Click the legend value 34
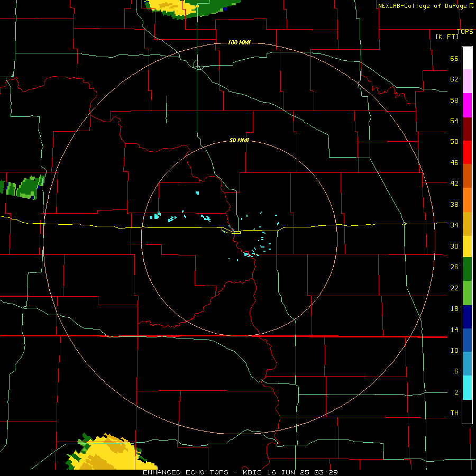 pos(454,225)
